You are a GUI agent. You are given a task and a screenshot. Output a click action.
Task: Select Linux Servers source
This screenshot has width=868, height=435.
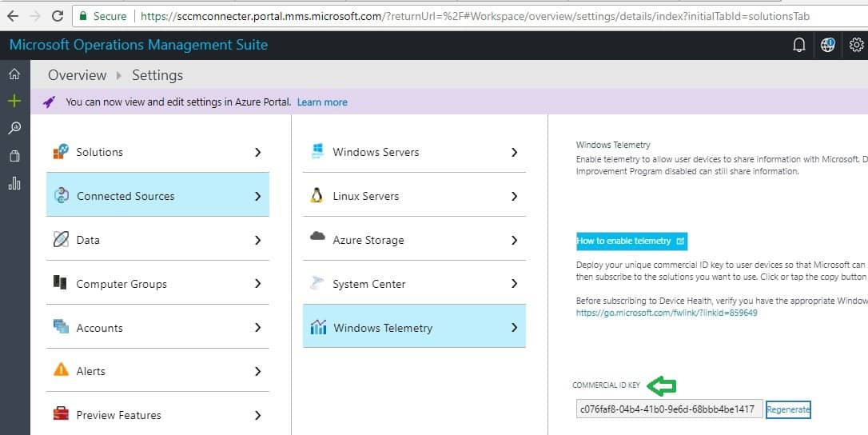(x=414, y=196)
